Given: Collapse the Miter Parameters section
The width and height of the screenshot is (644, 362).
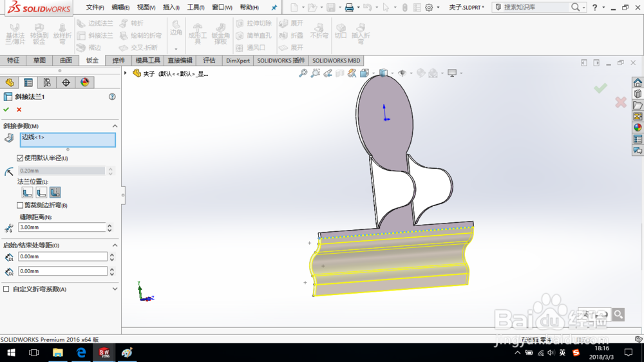Looking at the screenshot, I should tap(115, 126).
